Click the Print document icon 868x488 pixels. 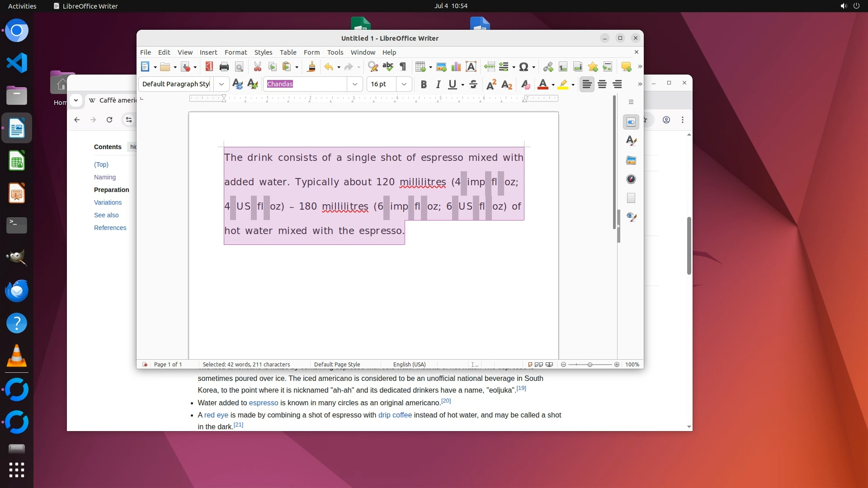(x=224, y=67)
